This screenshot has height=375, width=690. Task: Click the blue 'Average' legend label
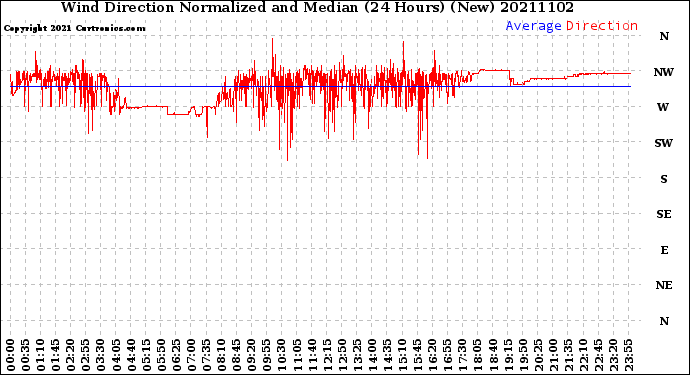pos(533,26)
